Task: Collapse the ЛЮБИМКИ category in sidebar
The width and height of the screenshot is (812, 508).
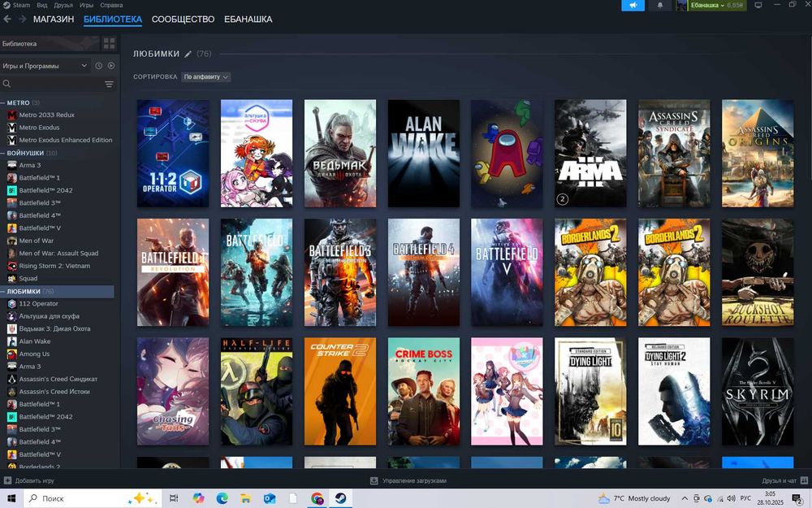Action: click(2, 291)
